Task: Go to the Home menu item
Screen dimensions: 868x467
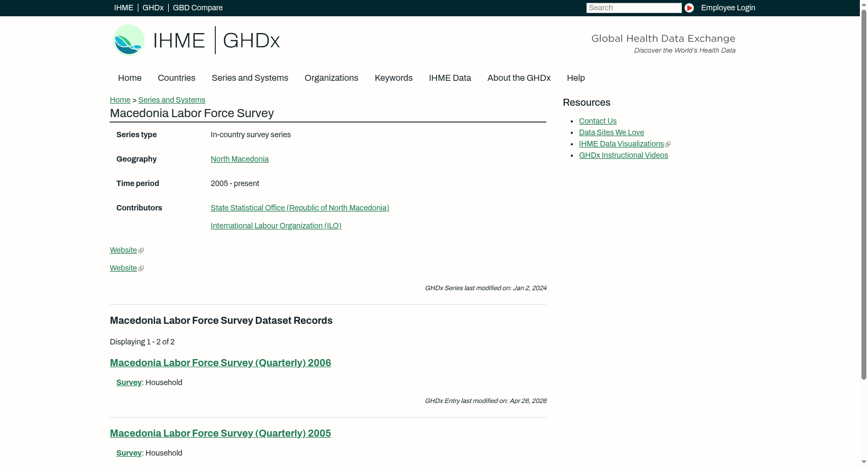Action: click(130, 78)
